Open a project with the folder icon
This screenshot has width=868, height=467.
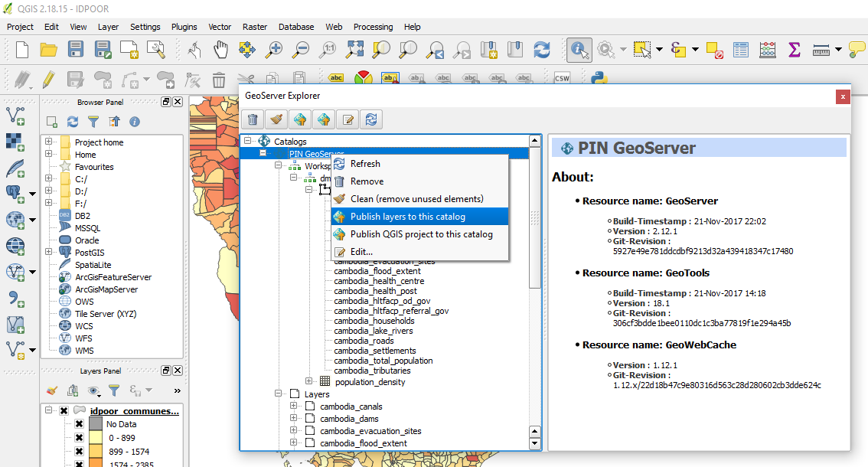pyautogui.click(x=49, y=50)
